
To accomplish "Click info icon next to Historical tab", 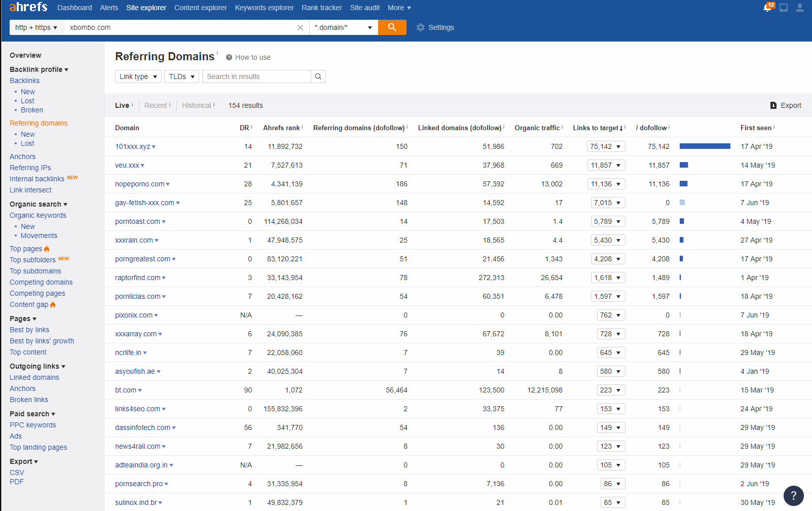I will coord(214,104).
